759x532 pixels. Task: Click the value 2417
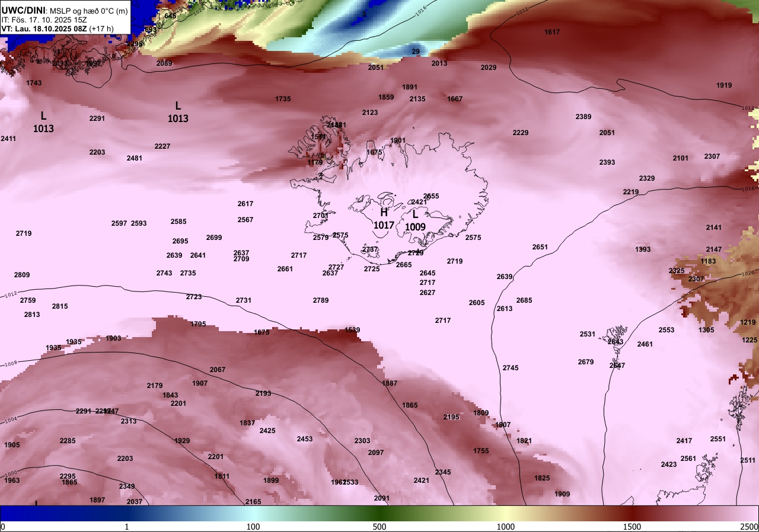pos(684,441)
